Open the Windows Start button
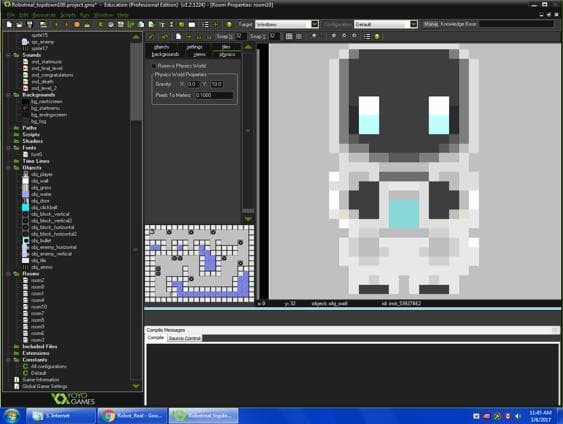Viewport: 563px width, 424px height. pyautogui.click(x=12, y=416)
